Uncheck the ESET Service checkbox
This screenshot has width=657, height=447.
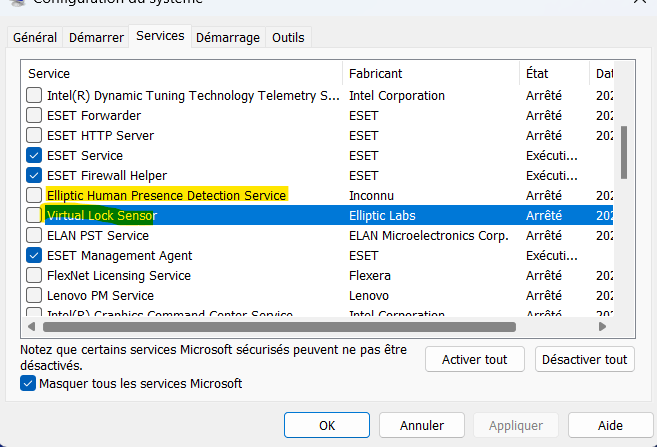tap(34, 155)
